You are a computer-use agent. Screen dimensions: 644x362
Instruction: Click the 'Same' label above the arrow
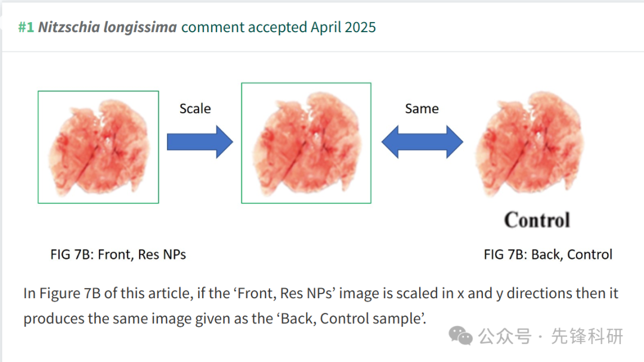(422, 109)
